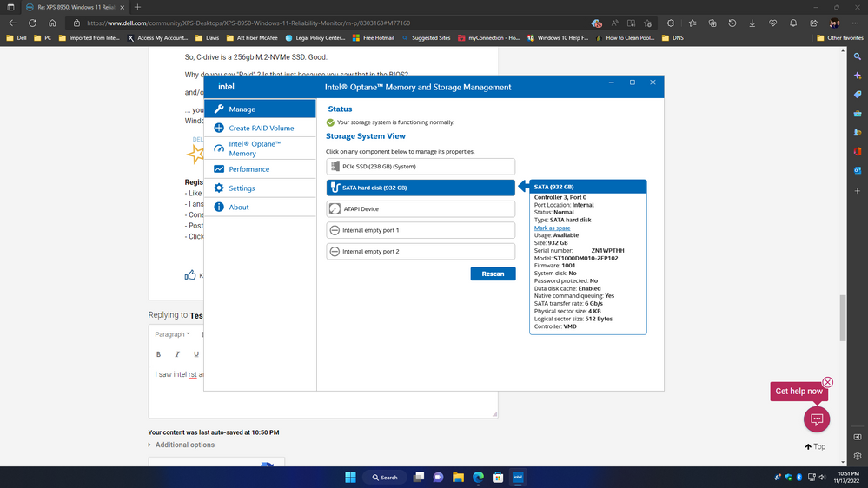The image size is (868, 488).
Task: Click the empty port 2 minus-circle icon
Action: 335,251
